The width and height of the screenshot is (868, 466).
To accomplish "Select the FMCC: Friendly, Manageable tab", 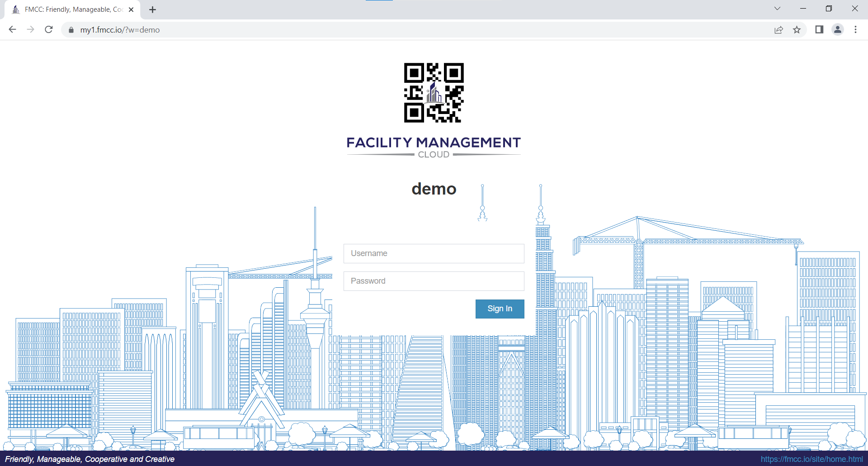I will tap(72, 10).
